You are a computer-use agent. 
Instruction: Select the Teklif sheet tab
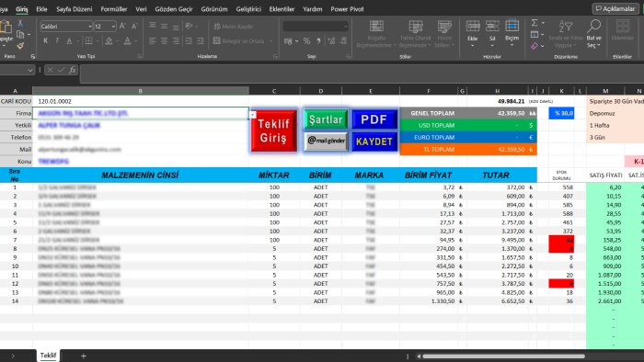tap(48, 356)
